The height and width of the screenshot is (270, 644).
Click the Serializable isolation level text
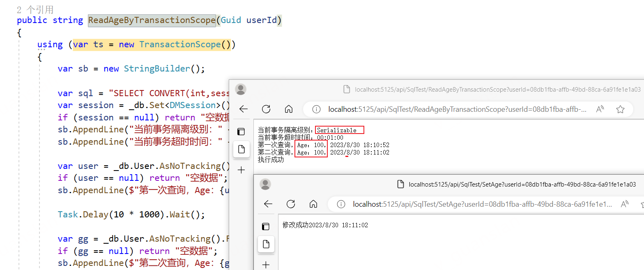click(336, 130)
